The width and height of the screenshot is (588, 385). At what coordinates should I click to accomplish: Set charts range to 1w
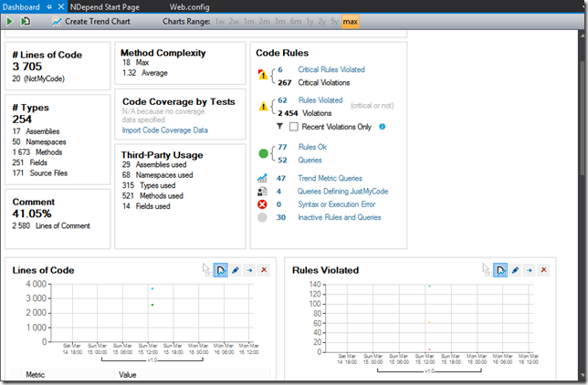[220, 22]
